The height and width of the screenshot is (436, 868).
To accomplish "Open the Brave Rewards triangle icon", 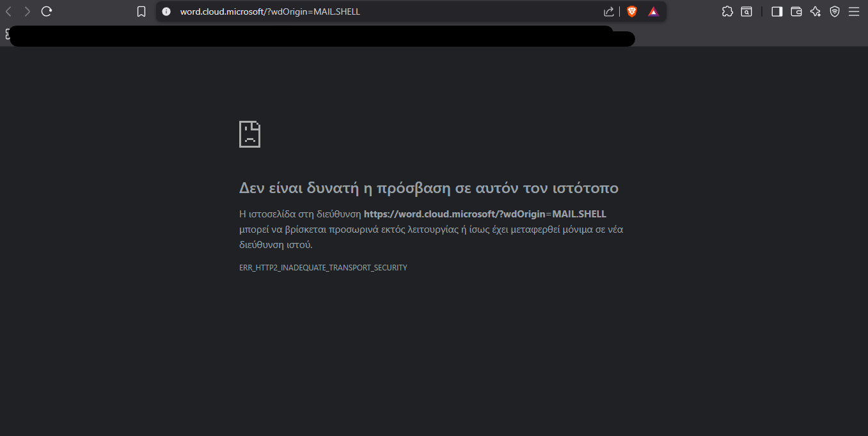I will [653, 12].
